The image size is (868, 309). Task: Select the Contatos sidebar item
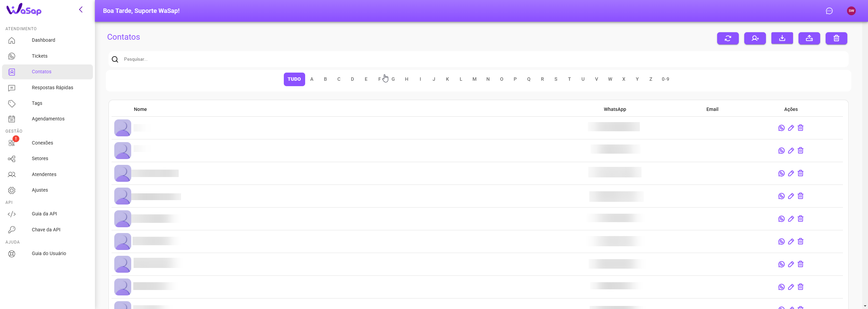pos(47,72)
